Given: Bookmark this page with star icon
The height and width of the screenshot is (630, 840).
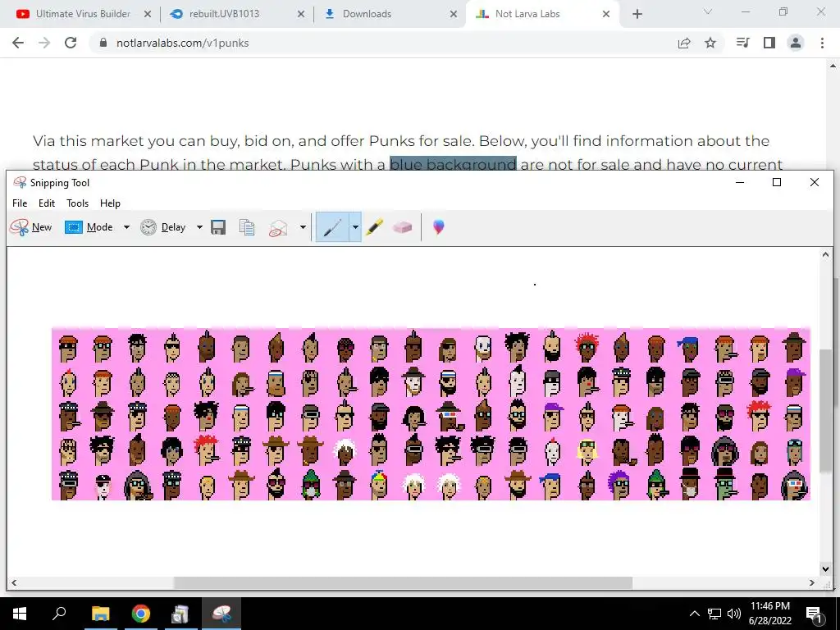Looking at the screenshot, I should coord(710,43).
